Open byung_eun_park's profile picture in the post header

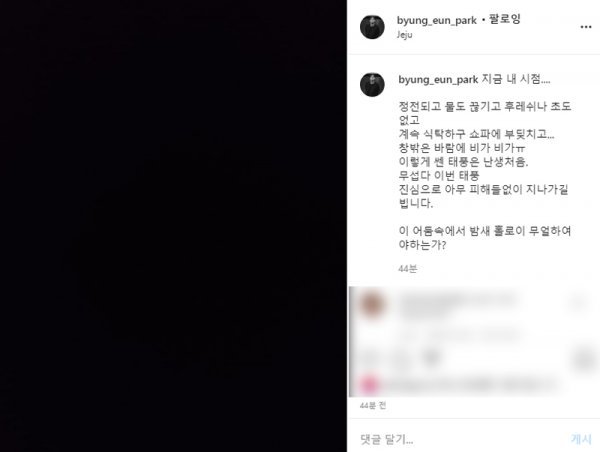pyautogui.click(x=372, y=27)
